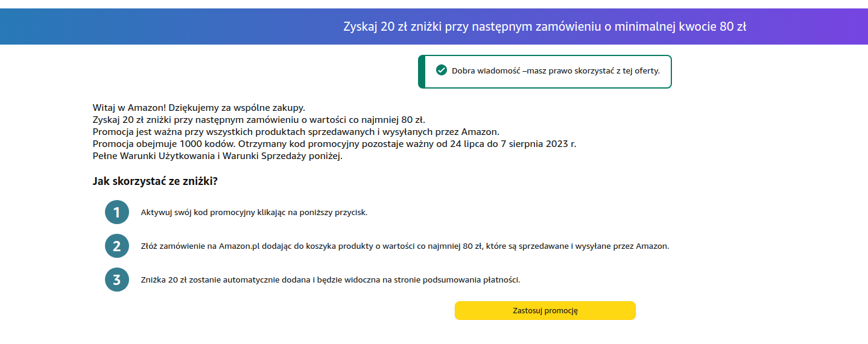Click the 'Jak skorzystać ze zniżki?' heading
868x344 pixels.
(x=155, y=181)
